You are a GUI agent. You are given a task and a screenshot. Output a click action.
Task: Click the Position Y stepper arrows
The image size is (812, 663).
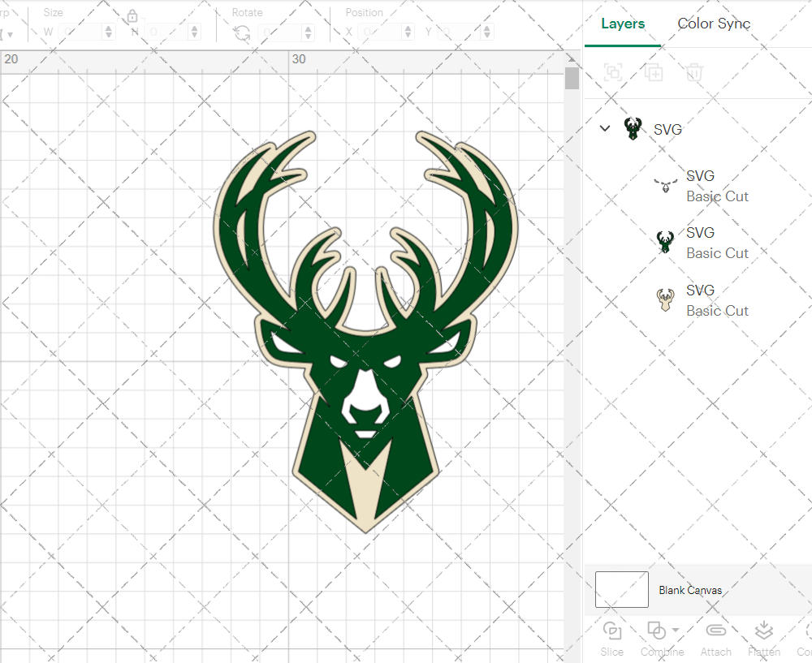(486, 32)
